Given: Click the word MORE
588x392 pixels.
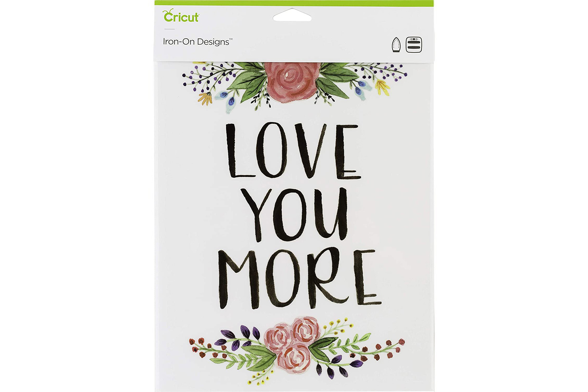Looking at the screenshot, I should [299, 279].
